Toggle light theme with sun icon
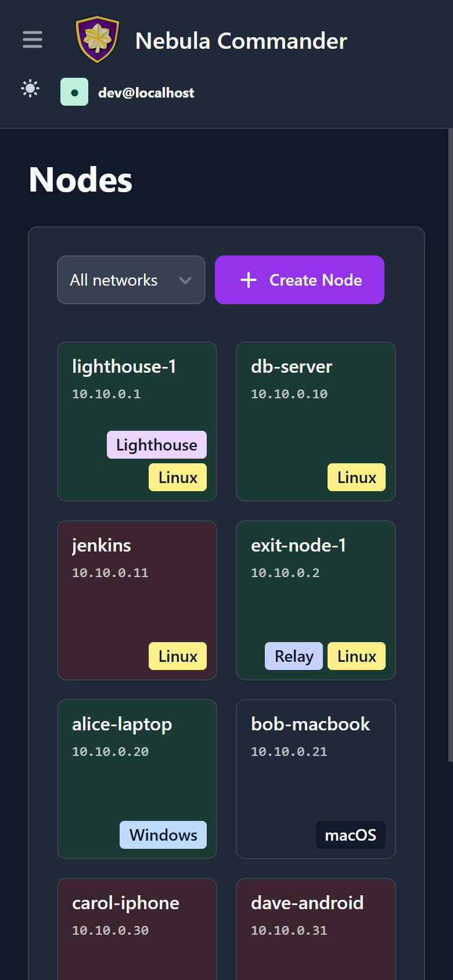This screenshot has width=453, height=980. point(30,89)
